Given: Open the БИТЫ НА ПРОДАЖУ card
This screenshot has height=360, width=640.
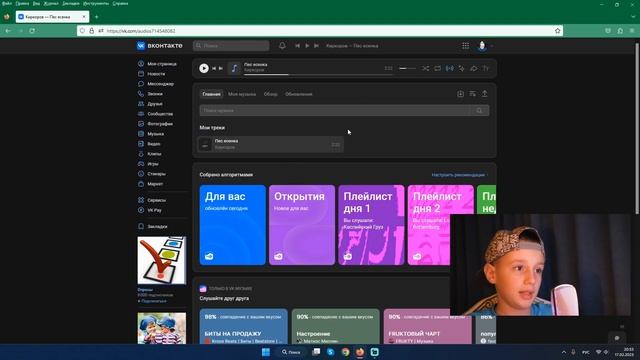Looking at the screenshot, I should [x=244, y=326].
